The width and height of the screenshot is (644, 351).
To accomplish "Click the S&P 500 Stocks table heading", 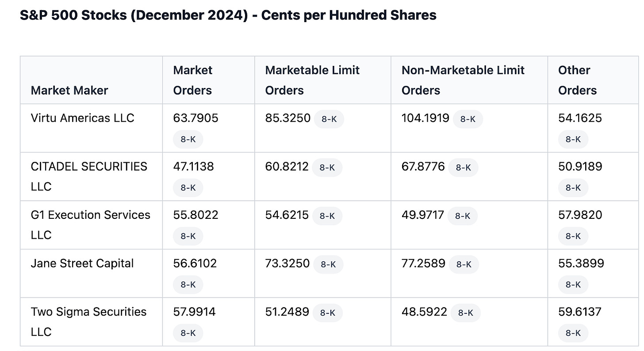I will (228, 15).
